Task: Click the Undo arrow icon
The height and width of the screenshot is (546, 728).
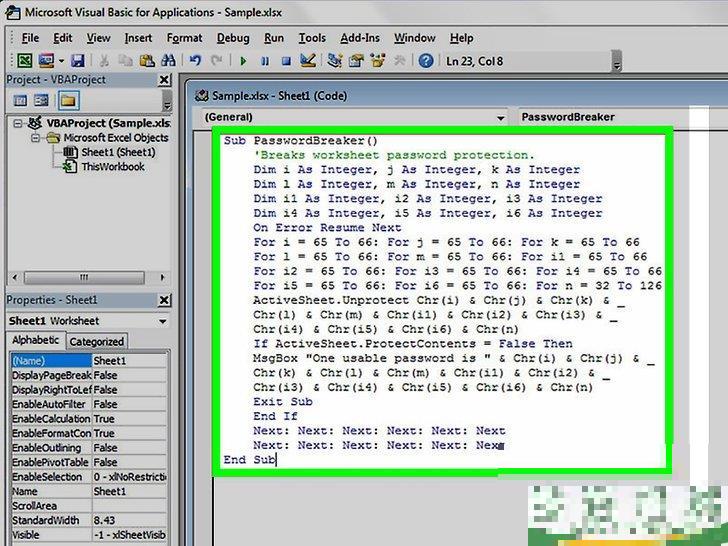Action: [x=196, y=62]
